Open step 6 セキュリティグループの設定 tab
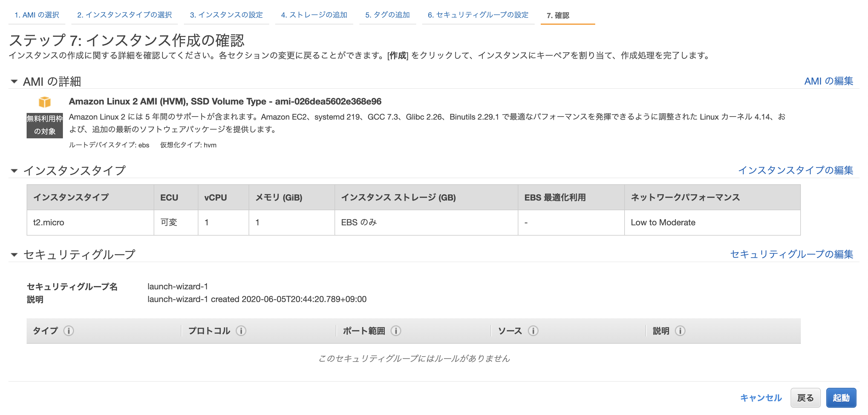Image resolution: width=868 pixels, height=415 pixels. coord(478,15)
